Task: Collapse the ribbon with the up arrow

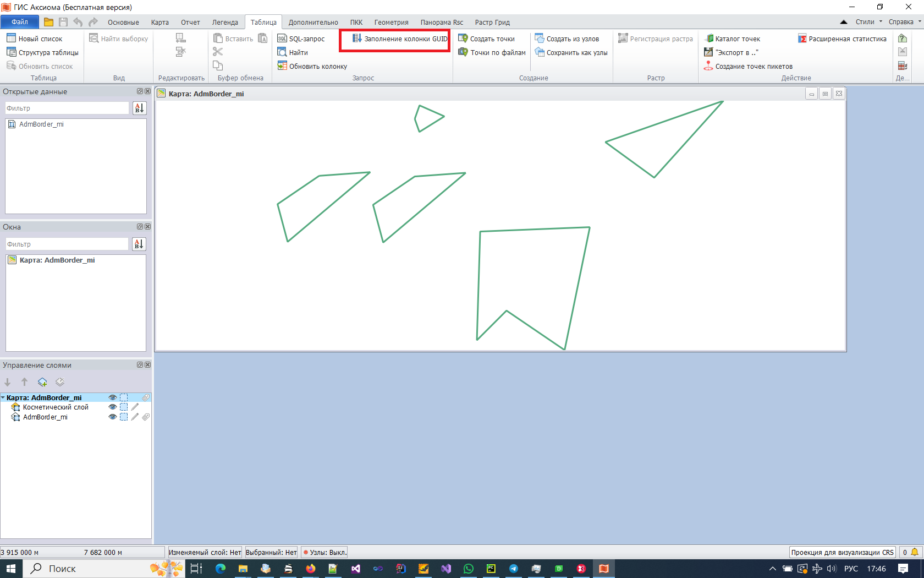Action: [844, 22]
